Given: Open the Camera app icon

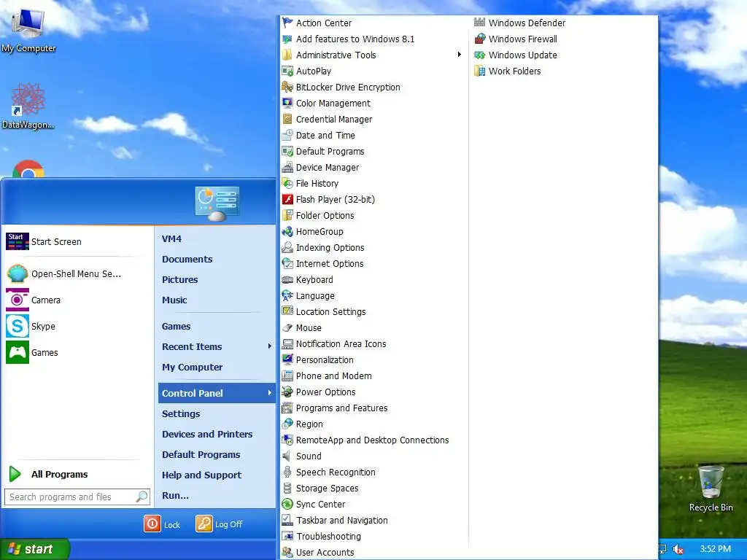Looking at the screenshot, I should click(18, 300).
